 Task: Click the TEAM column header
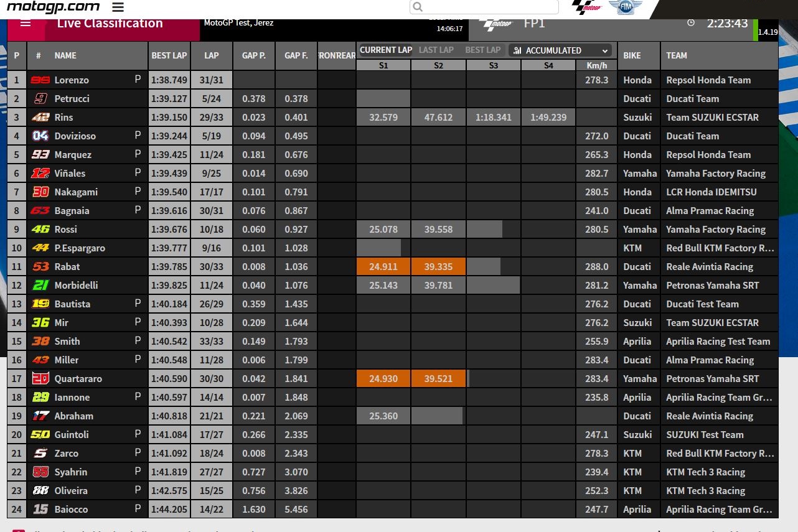(677, 55)
